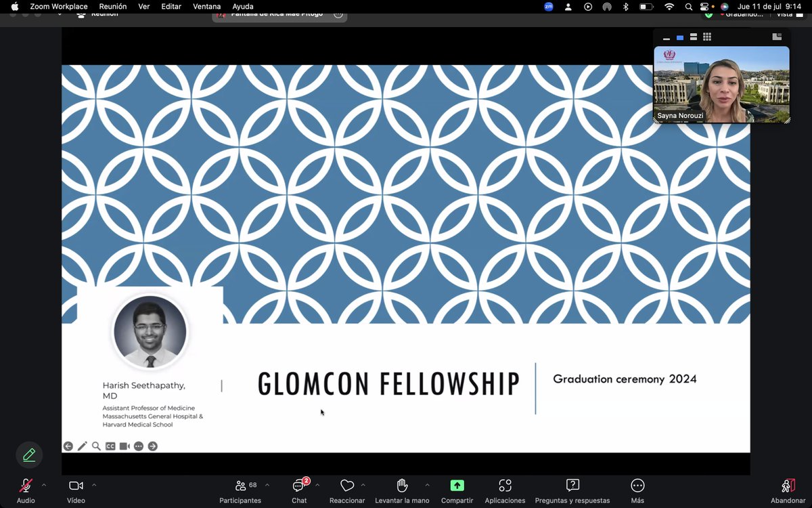The width and height of the screenshot is (812, 508).
Task: Expand video options arrow next to Vídeo
Action: click(94, 485)
